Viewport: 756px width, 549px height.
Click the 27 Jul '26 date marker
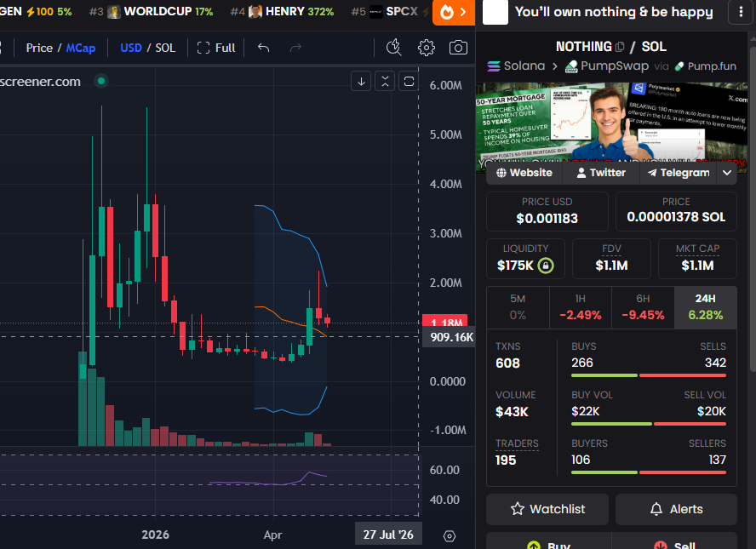tap(388, 535)
